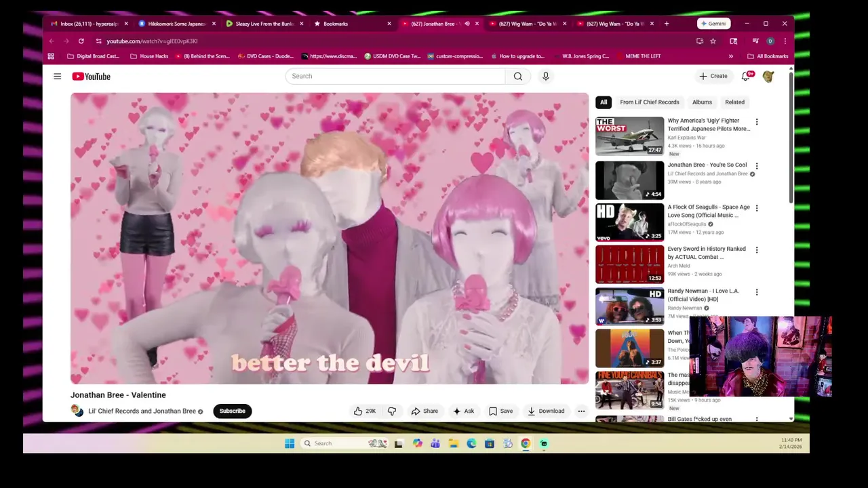This screenshot has width=868, height=488.
Task: Open the All Bookmarks folder
Action: [768, 56]
